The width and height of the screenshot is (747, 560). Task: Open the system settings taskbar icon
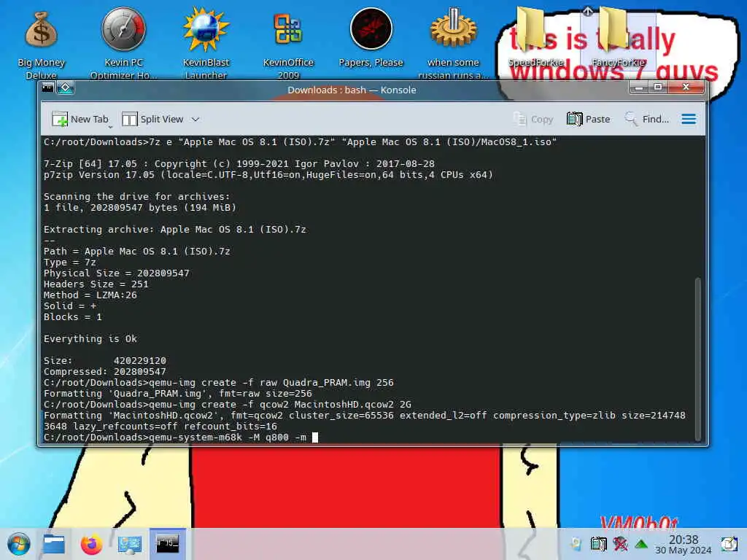click(129, 544)
